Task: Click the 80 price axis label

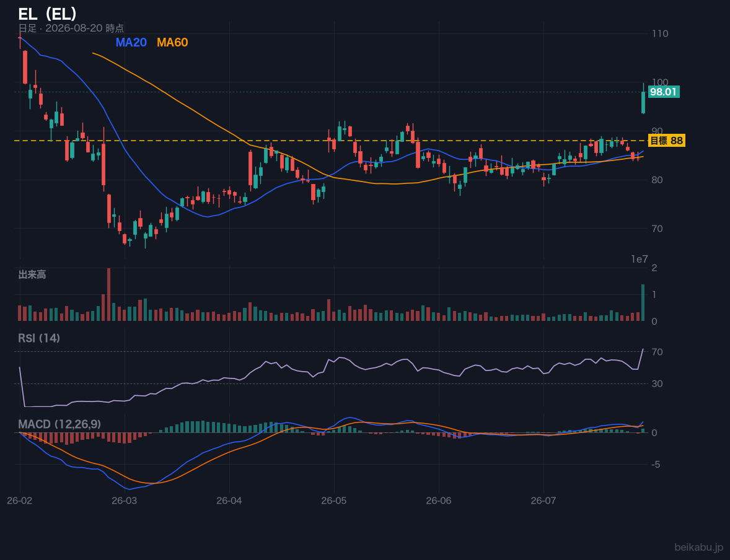Action: pyautogui.click(x=657, y=180)
